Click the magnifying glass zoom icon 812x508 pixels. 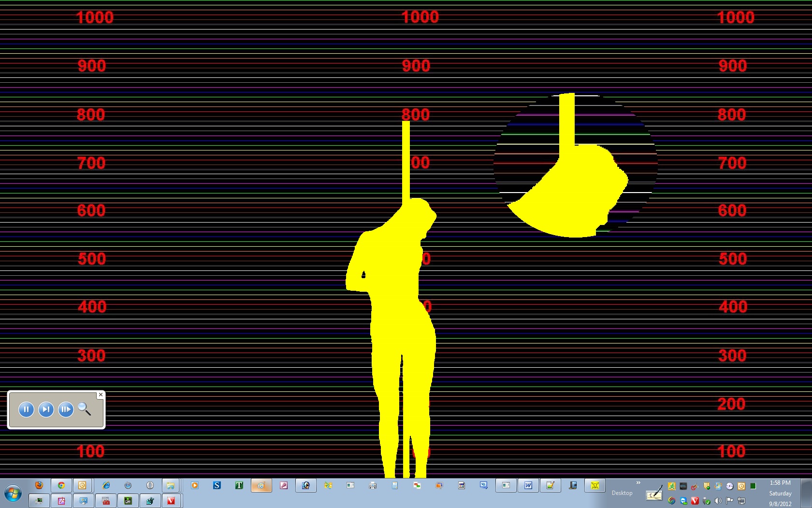point(85,409)
